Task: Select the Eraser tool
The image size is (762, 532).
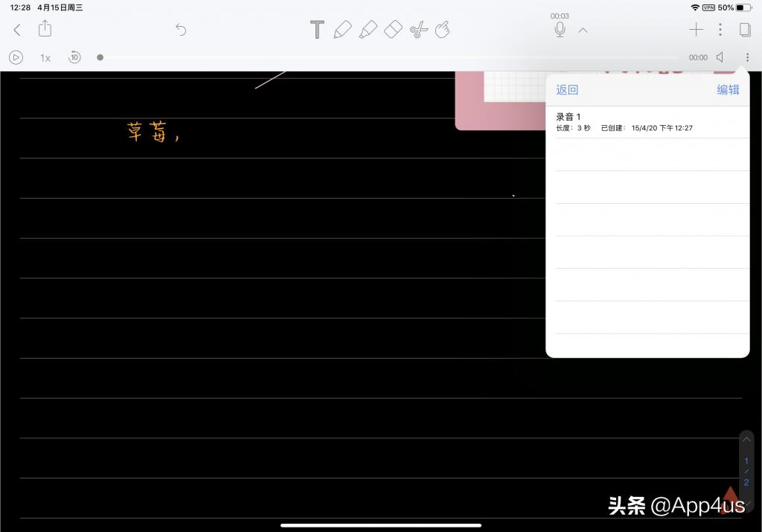Action: coord(393,29)
